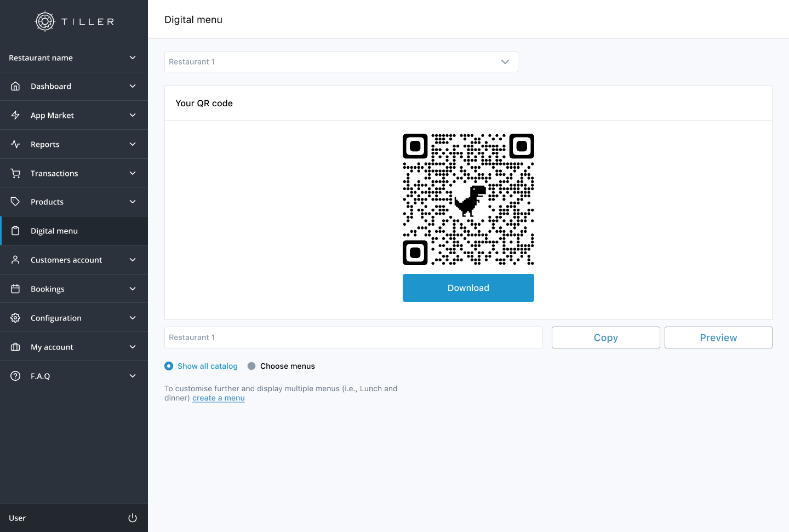Click the Digital menu page title
789x532 pixels.
tap(193, 19)
